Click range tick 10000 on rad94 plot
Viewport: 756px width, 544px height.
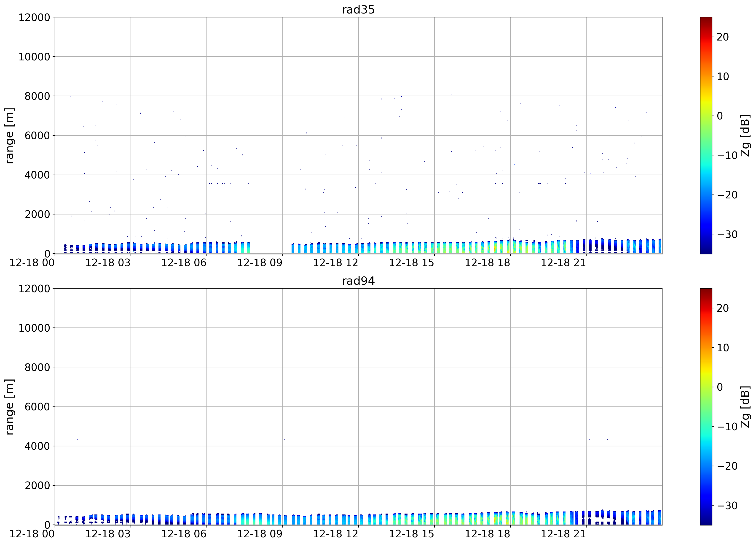coord(34,328)
